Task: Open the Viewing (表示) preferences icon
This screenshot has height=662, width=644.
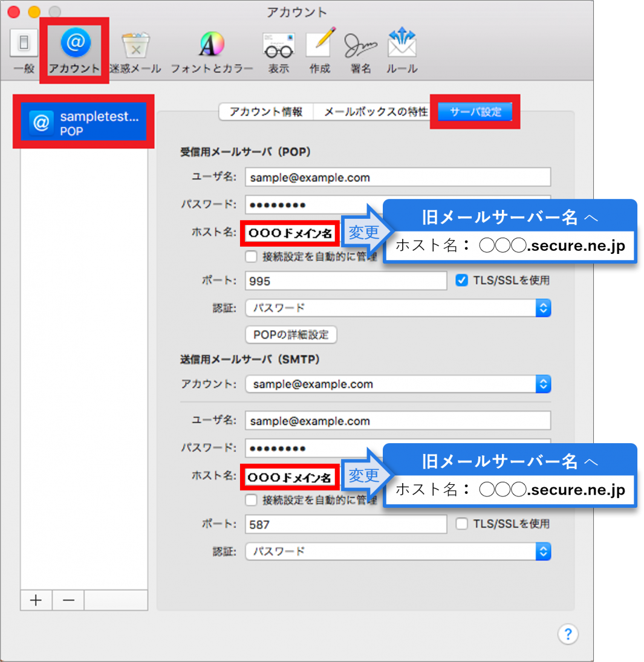Action: tap(278, 51)
